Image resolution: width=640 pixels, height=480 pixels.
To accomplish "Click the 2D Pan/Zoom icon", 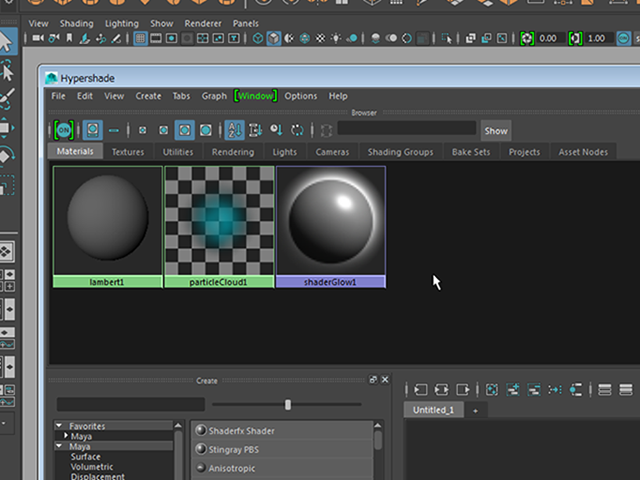I will 100,38.
